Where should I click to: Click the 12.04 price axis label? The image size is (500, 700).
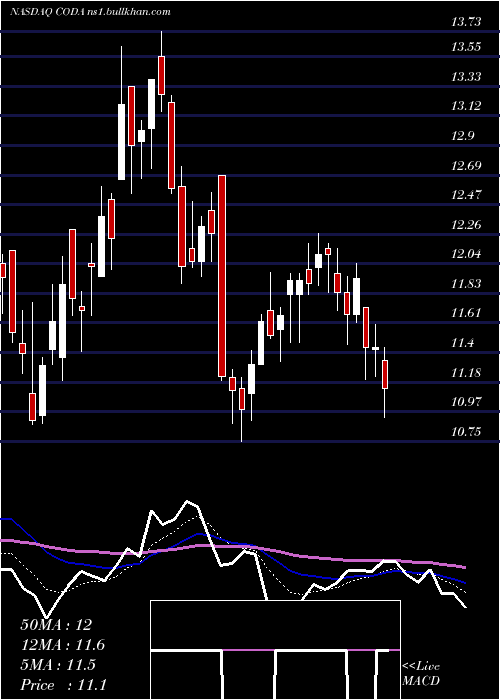click(466, 254)
